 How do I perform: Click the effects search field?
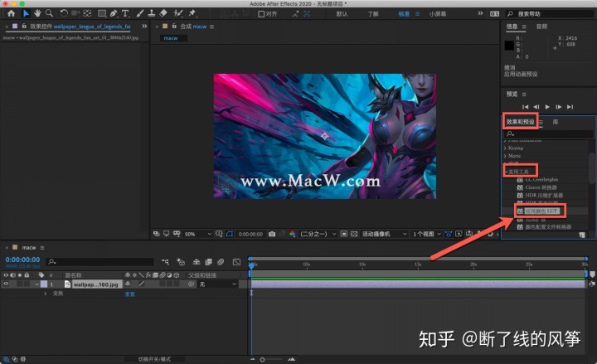point(549,134)
